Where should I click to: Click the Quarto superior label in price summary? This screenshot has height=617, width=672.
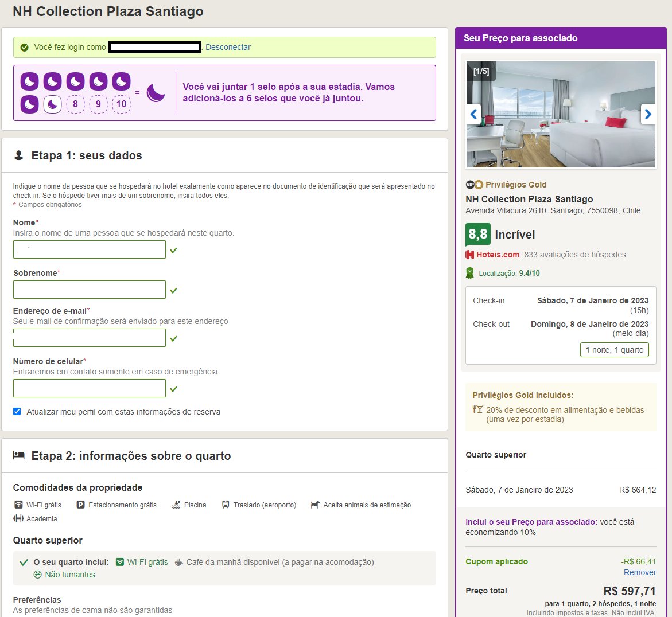pyautogui.click(x=496, y=455)
